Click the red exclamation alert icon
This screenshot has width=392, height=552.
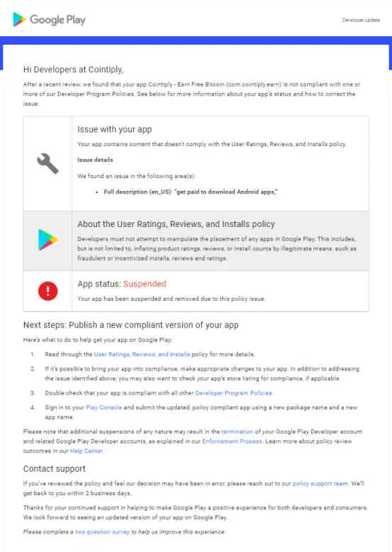click(x=47, y=291)
